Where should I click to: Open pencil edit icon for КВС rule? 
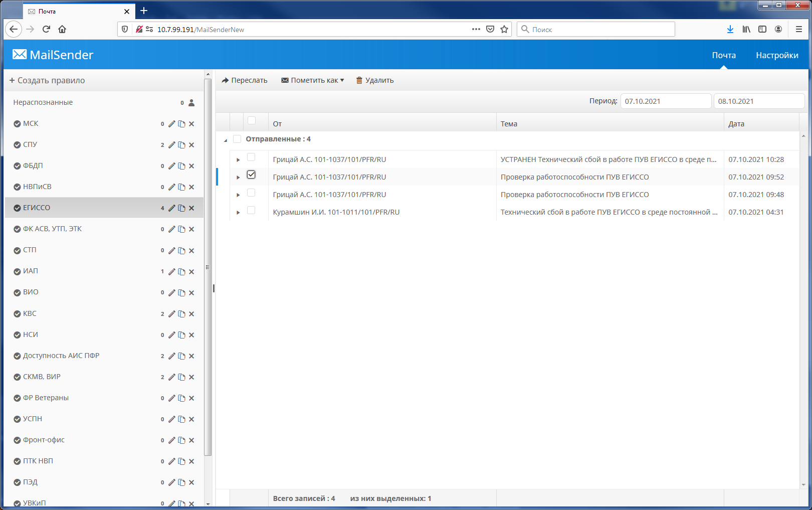(172, 313)
